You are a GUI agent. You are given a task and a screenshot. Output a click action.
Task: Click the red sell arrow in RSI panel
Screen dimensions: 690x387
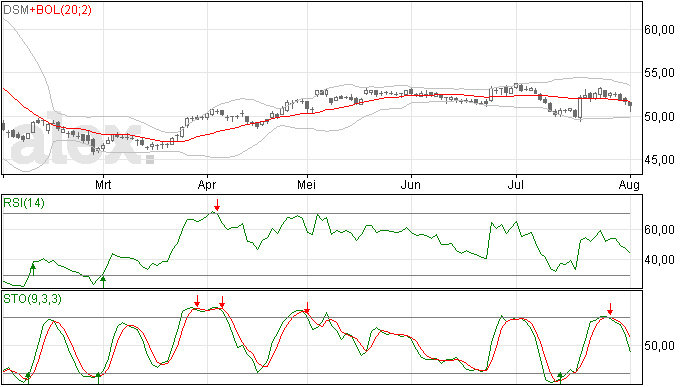(217, 205)
